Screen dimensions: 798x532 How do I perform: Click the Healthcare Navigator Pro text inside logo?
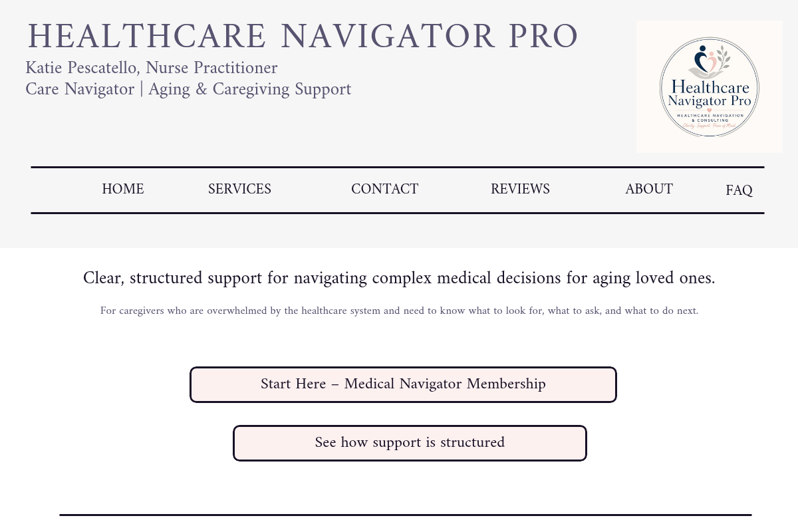point(709,94)
